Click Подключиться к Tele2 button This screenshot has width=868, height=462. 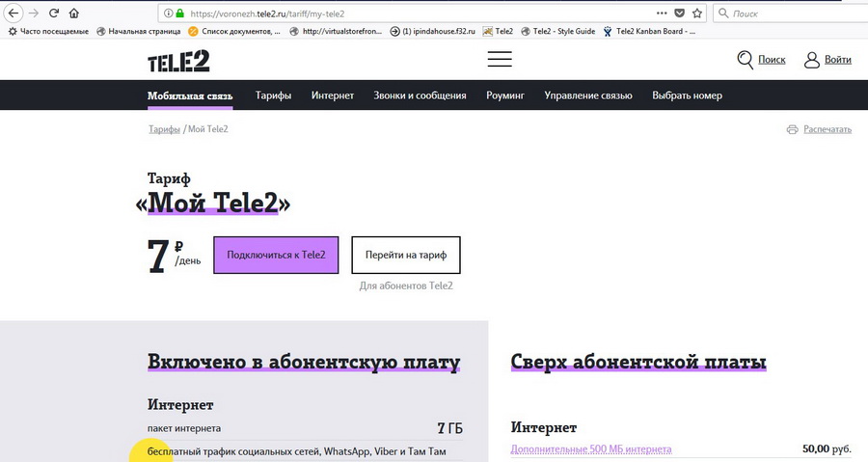click(276, 255)
